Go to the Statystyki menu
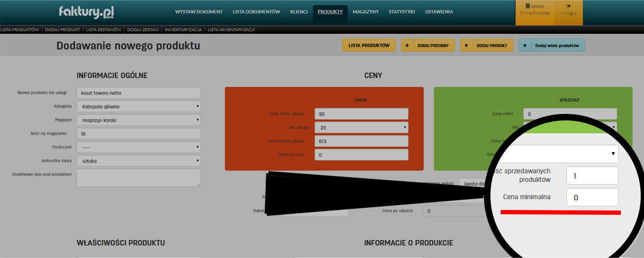This screenshot has height=258, width=644. [401, 11]
